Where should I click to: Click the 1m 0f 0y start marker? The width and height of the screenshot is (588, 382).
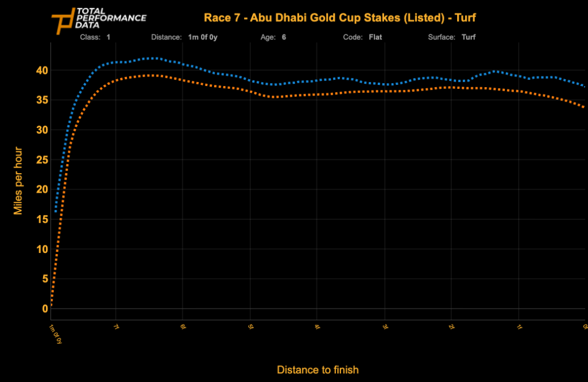pos(55,333)
